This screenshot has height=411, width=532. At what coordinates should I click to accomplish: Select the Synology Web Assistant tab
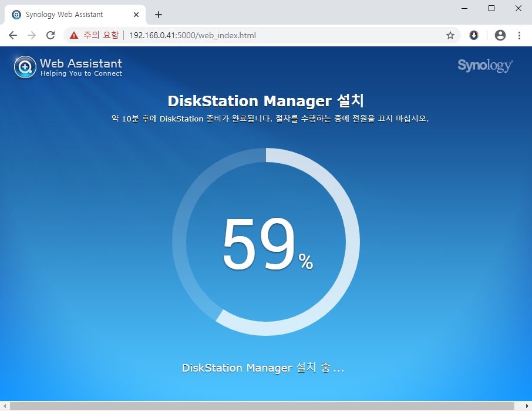(75, 15)
